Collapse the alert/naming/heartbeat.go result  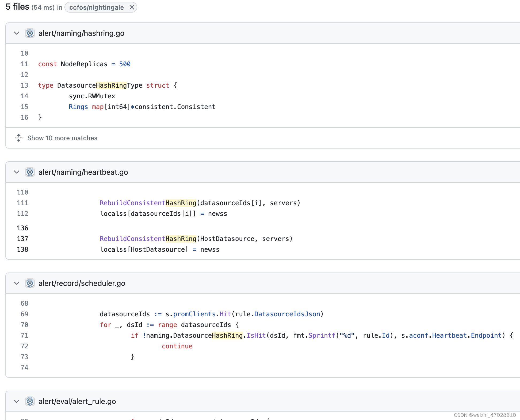click(17, 172)
